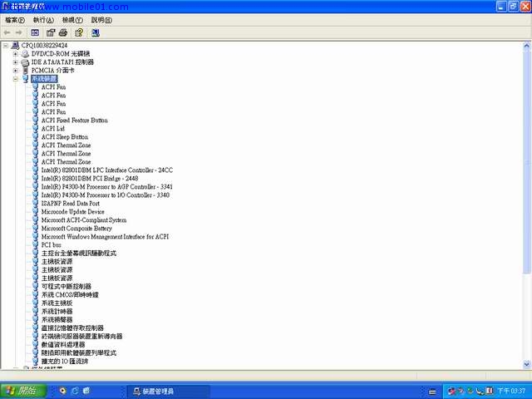Select Intel 82801DBM PCI Bridge - 2448
Viewport: 532px width, 399px height.
coord(90,179)
